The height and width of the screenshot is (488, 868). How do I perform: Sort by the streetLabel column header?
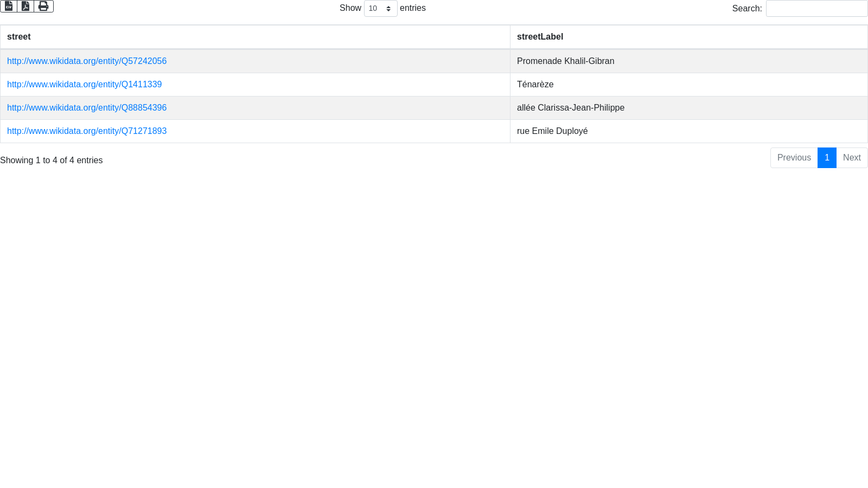[540, 37]
